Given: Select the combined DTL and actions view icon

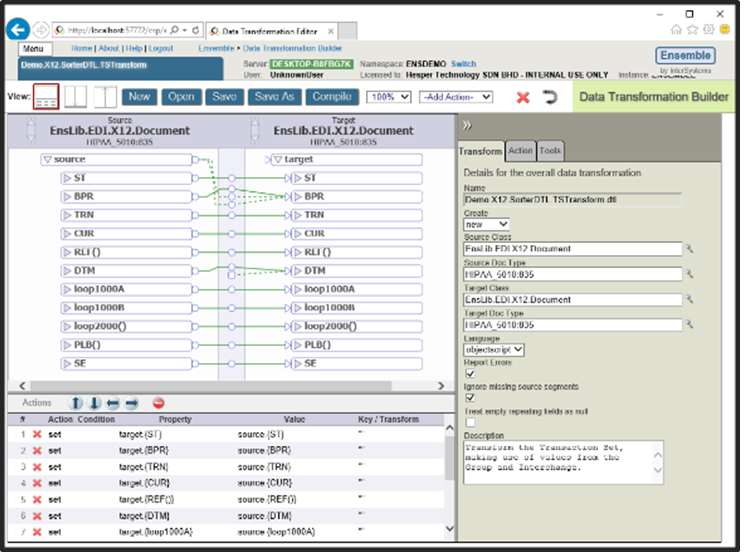Looking at the screenshot, I should tap(46, 97).
